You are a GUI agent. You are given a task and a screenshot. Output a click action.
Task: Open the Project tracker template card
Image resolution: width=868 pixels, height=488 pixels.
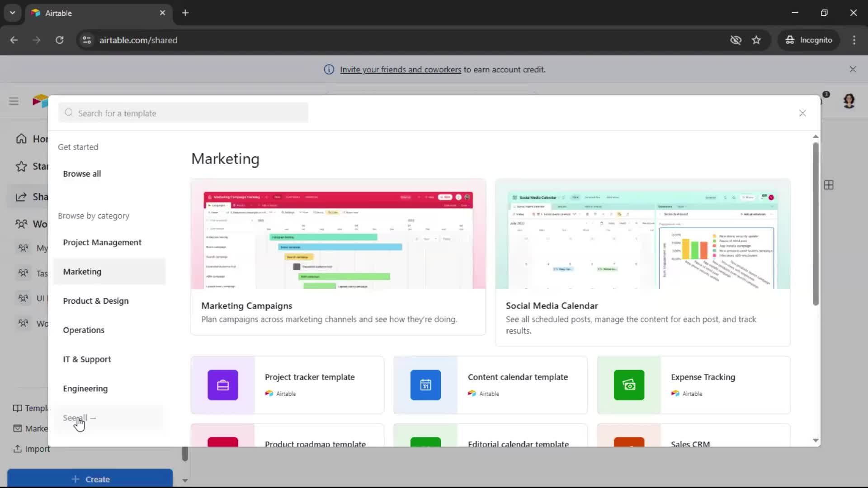(x=288, y=385)
